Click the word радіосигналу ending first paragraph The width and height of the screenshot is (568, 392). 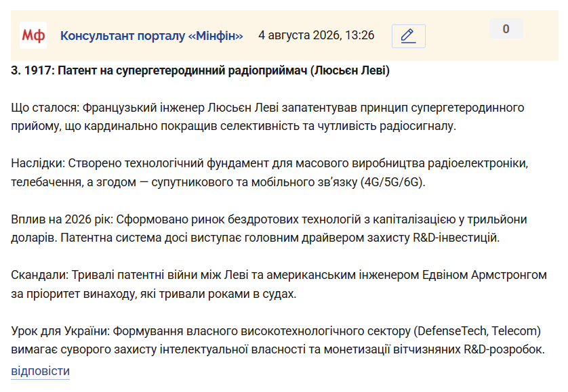[418, 126]
